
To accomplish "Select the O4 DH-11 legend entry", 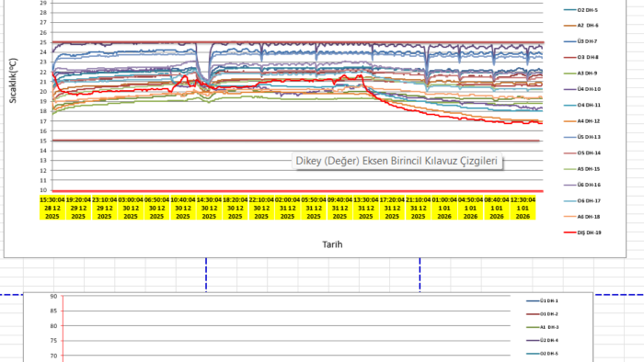I will pos(582,105).
